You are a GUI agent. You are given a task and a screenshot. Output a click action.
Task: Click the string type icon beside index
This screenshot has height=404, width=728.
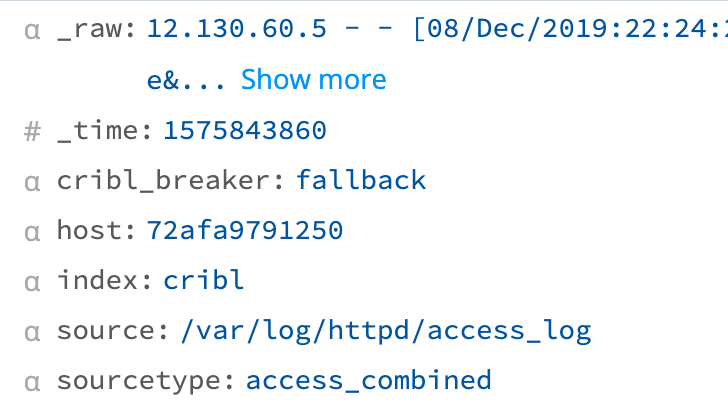click(x=32, y=283)
